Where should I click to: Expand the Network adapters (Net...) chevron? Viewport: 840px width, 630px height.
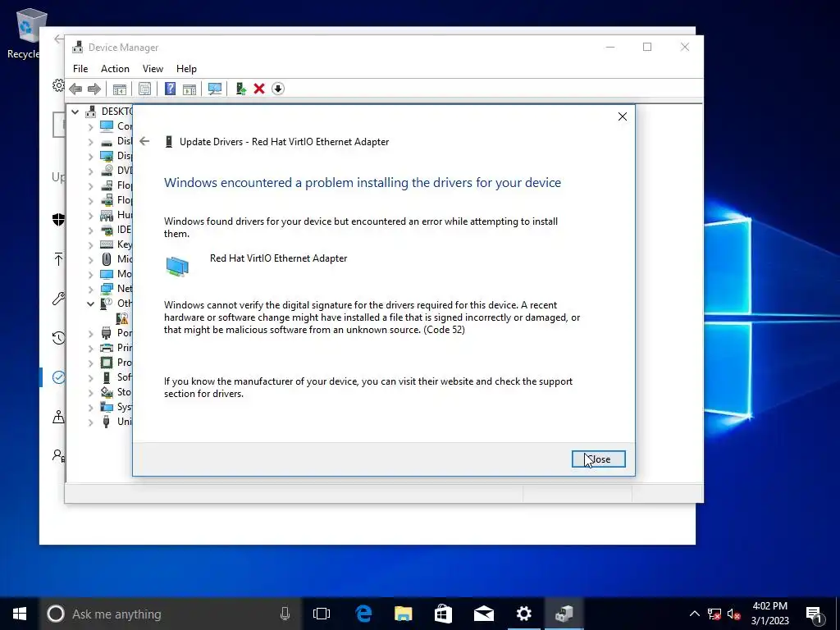[90, 290]
